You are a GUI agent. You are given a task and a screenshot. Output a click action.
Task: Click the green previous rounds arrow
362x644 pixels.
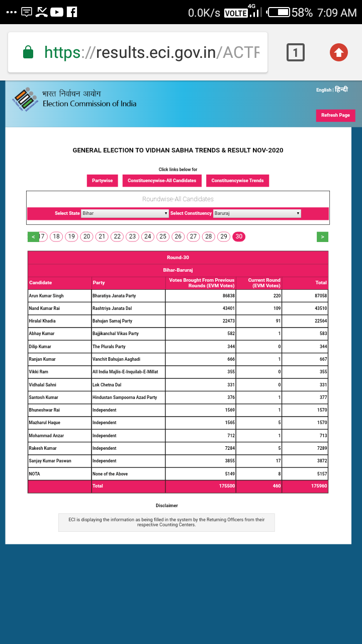tap(33, 236)
